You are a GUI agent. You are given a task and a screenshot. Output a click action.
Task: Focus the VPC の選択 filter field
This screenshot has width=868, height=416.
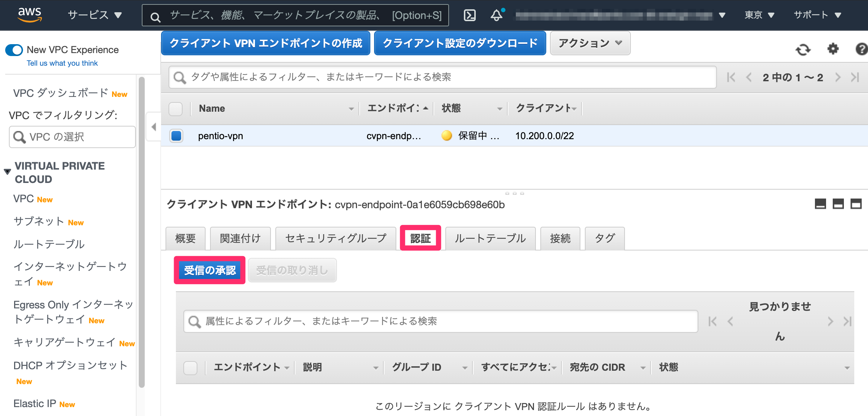(x=72, y=137)
